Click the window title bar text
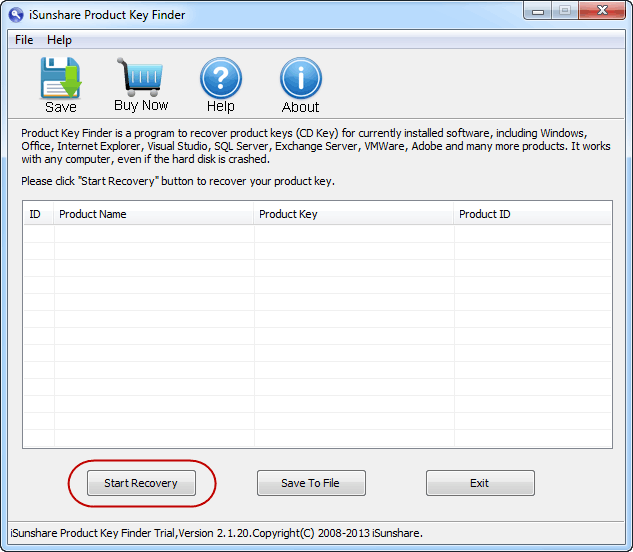633x552 pixels. (x=105, y=15)
